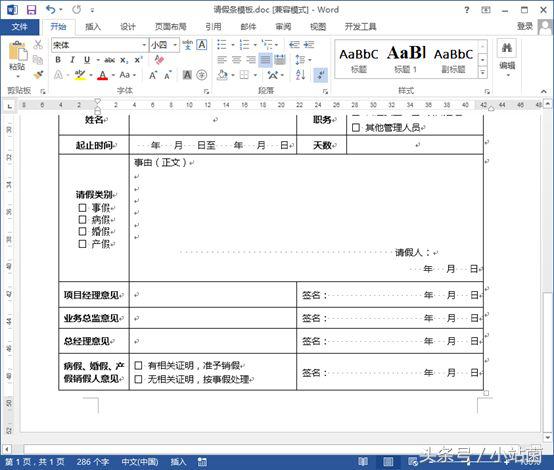Click the Bold formatting icon
The width and height of the screenshot is (554, 470).
pos(58,60)
